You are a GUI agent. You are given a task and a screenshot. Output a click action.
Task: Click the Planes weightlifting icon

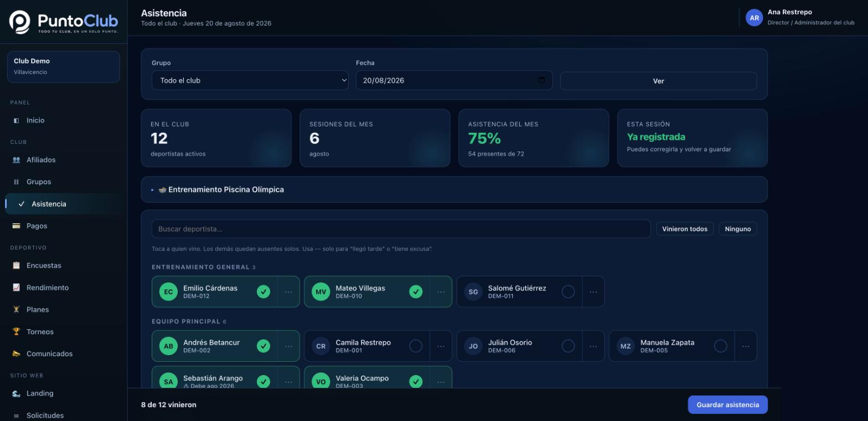16,310
